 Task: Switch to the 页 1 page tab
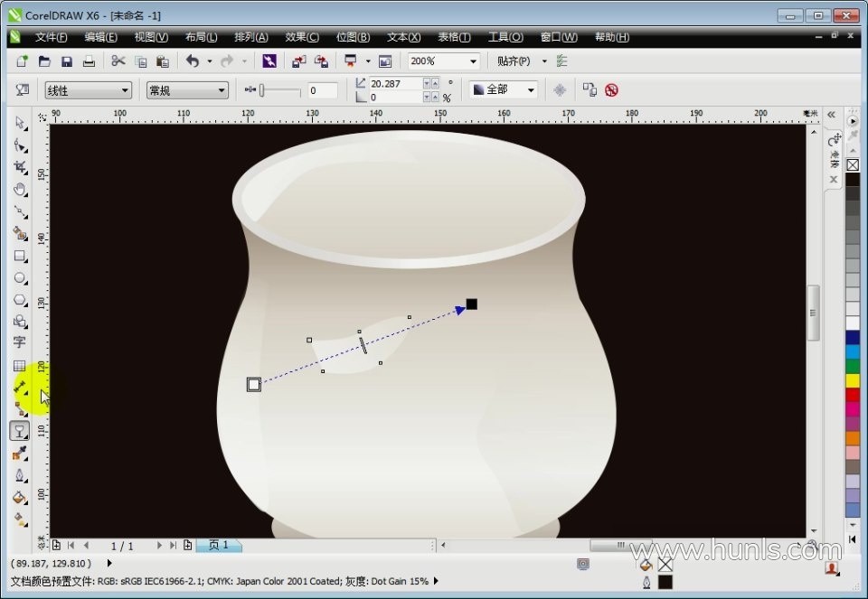coord(219,546)
